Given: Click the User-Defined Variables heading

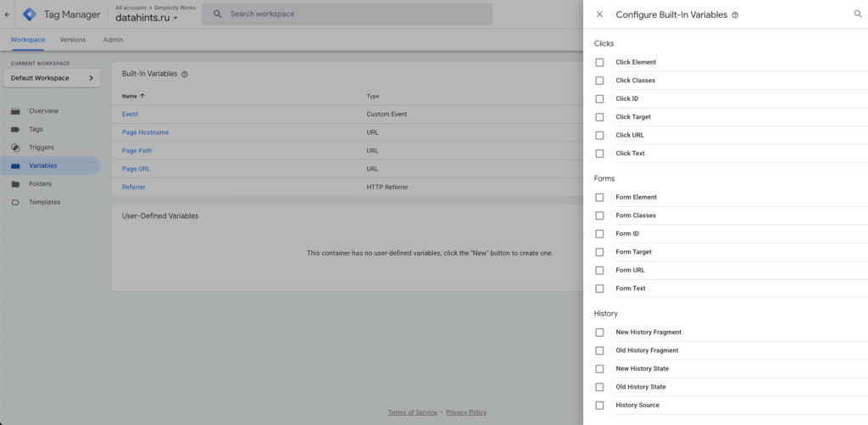Looking at the screenshot, I should pos(160,216).
